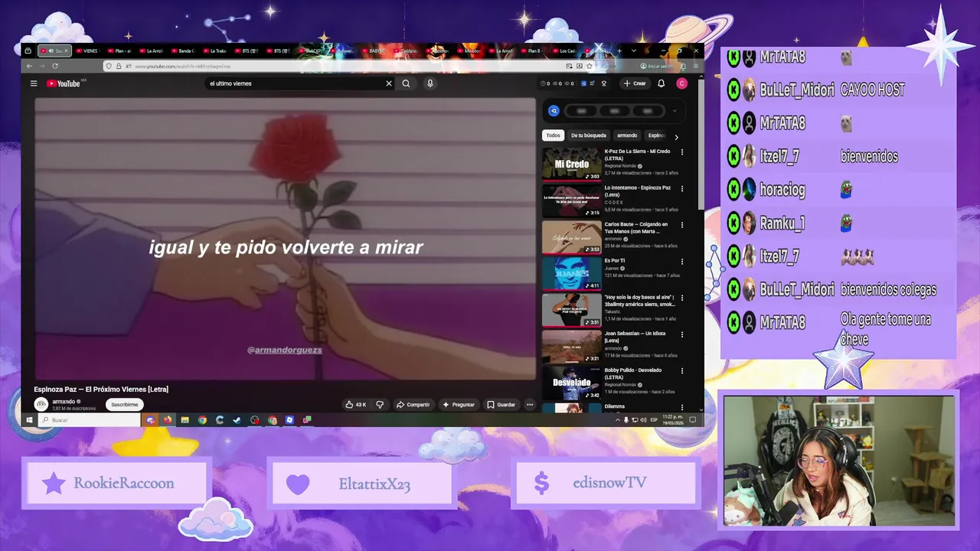Open options for Carlos Baute video

coord(682,225)
